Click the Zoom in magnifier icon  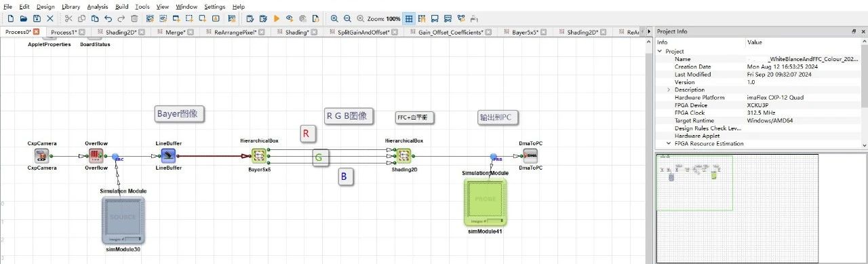pos(334,19)
